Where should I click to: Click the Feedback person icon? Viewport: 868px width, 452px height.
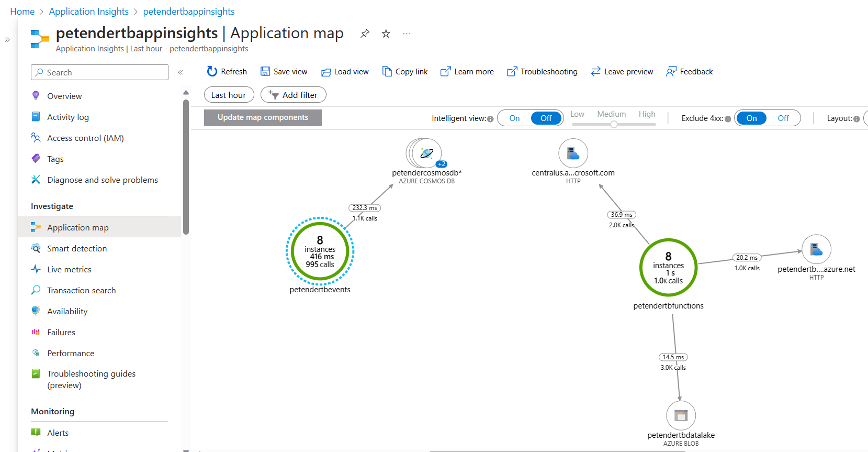pyautogui.click(x=671, y=71)
